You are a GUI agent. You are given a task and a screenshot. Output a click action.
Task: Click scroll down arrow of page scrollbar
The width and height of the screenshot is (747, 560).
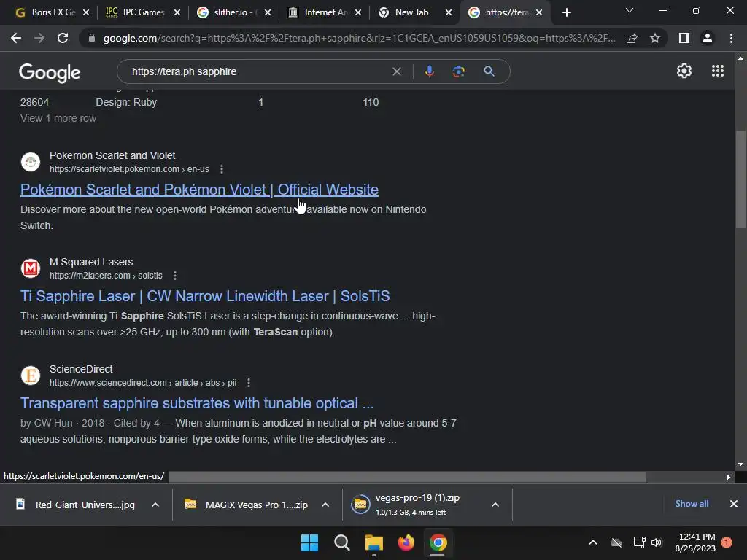(x=740, y=464)
